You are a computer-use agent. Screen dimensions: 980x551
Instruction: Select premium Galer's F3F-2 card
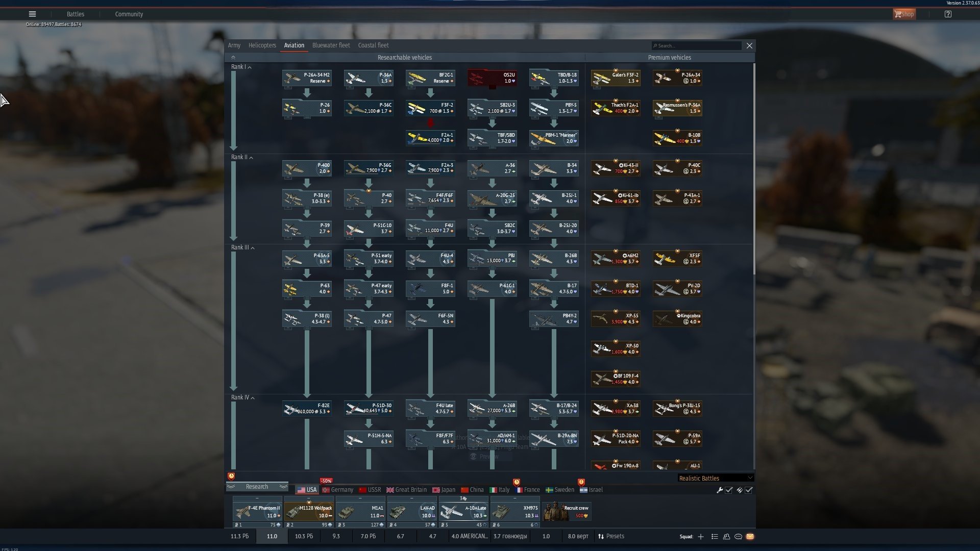pyautogui.click(x=616, y=78)
